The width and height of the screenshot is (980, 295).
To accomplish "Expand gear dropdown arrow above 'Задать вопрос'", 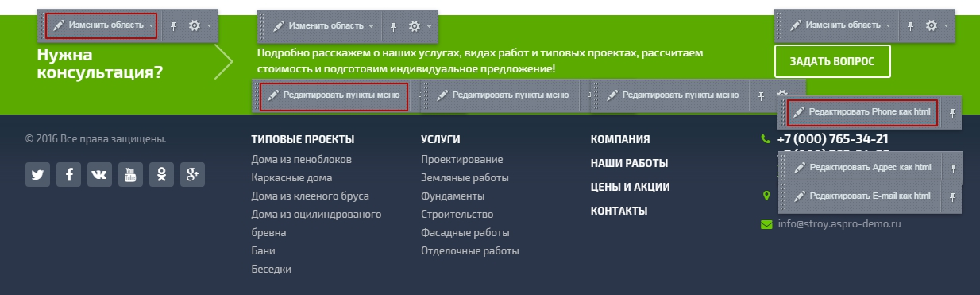I will click(x=946, y=25).
